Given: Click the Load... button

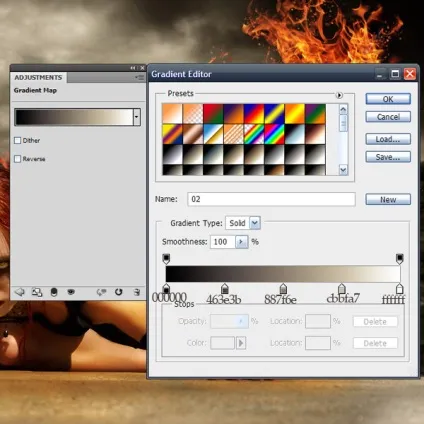Looking at the screenshot, I should [x=388, y=139].
